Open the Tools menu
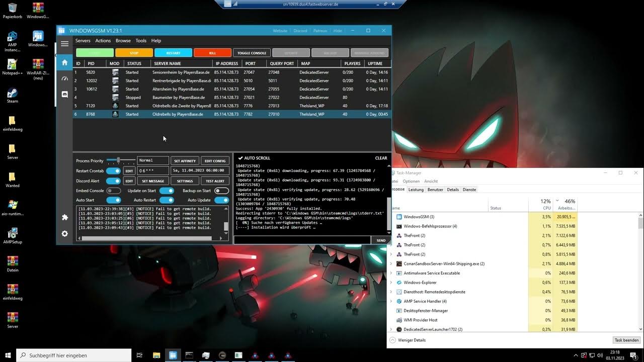This screenshot has width=644, height=362. (141, 41)
